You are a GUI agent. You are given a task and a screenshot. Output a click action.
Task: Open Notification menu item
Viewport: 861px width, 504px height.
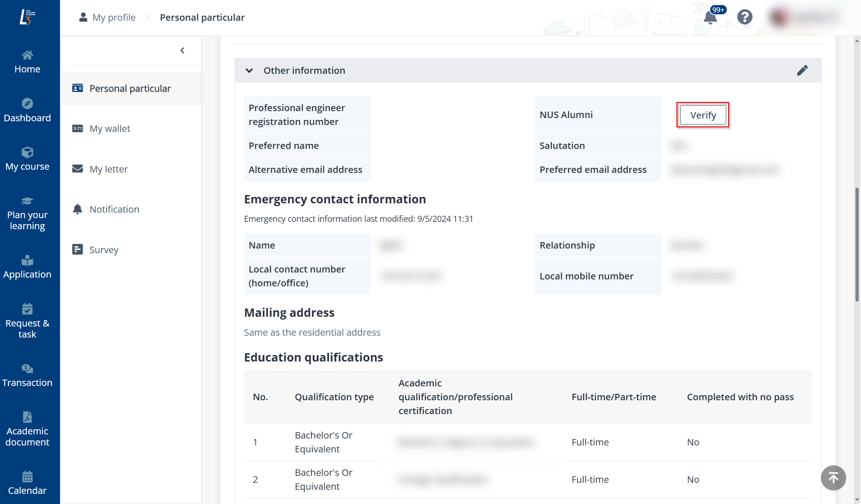click(131, 209)
